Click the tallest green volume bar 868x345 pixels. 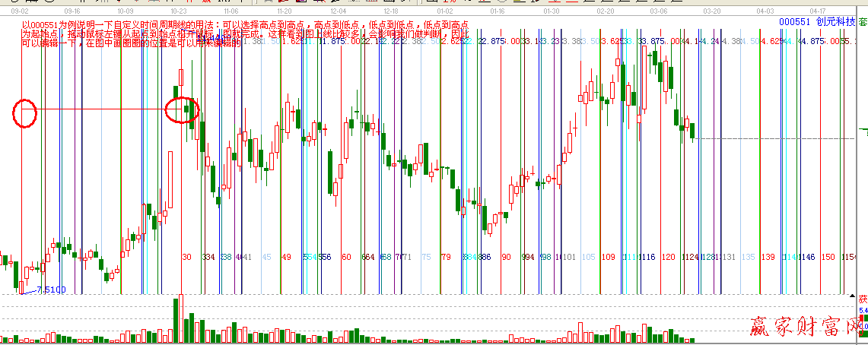click(176, 320)
